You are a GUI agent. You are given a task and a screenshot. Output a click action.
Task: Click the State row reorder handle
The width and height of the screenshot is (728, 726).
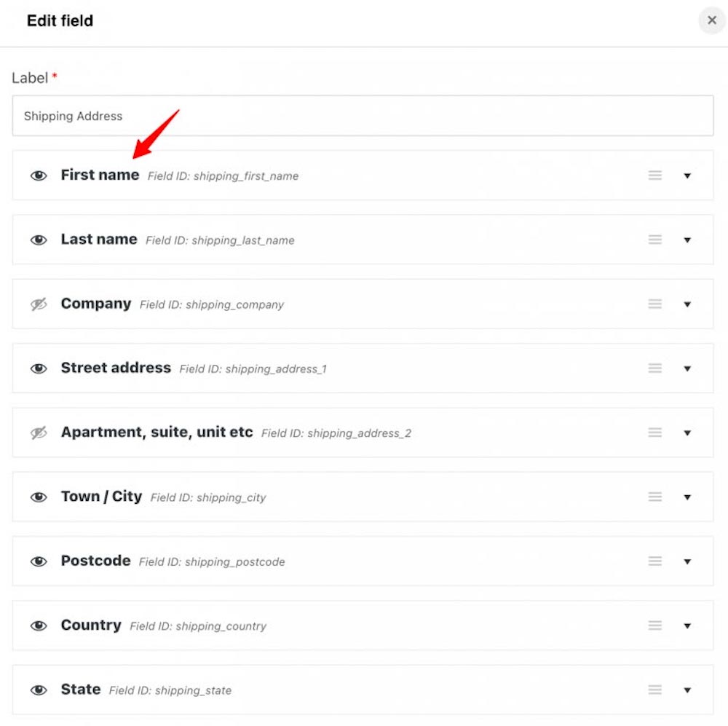[x=654, y=690]
